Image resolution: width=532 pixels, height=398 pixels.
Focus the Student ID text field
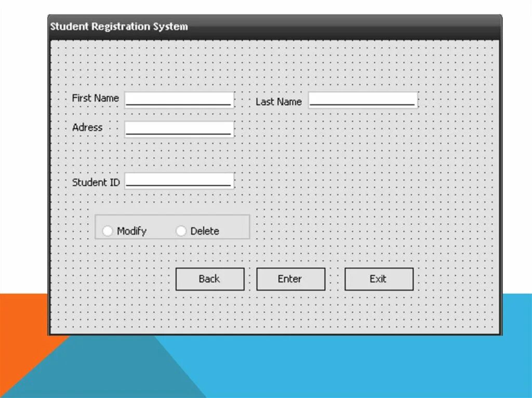(179, 181)
